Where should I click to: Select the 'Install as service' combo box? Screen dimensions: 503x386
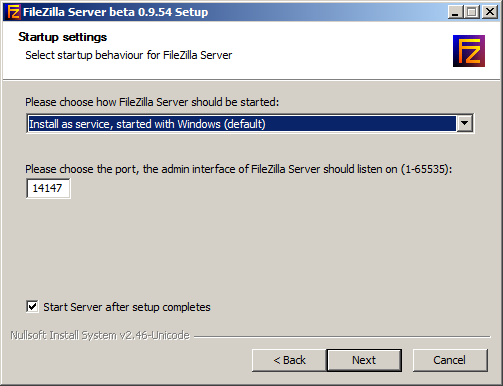click(x=250, y=123)
